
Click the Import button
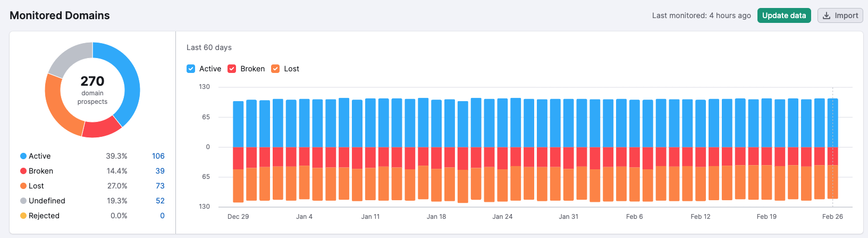pyautogui.click(x=840, y=15)
